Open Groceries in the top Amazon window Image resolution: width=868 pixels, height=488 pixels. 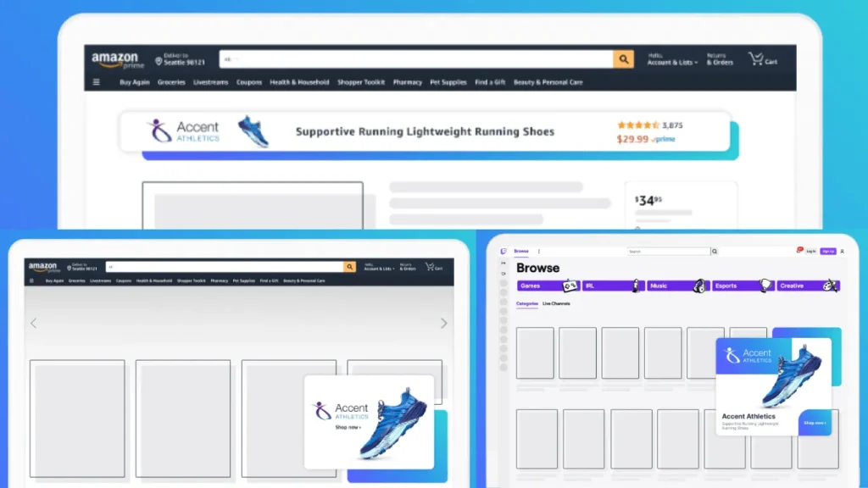click(171, 82)
